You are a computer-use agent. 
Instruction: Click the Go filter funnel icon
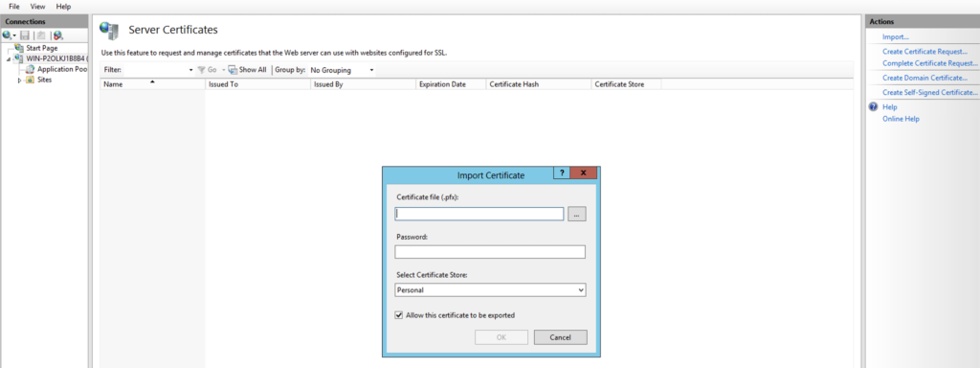tap(201, 70)
